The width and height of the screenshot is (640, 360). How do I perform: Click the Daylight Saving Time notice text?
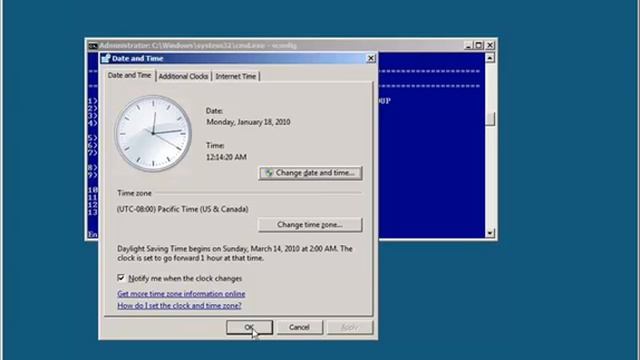point(235,253)
